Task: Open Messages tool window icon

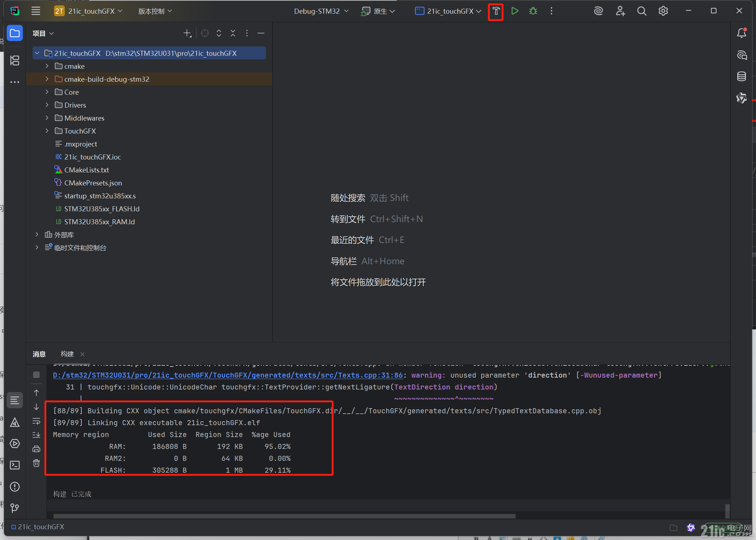Action: 15,400
